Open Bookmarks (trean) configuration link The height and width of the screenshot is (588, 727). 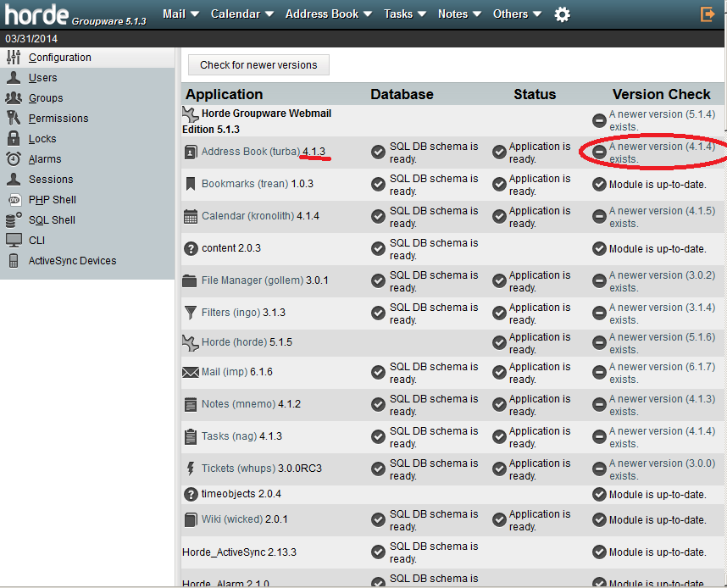(x=245, y=184)
